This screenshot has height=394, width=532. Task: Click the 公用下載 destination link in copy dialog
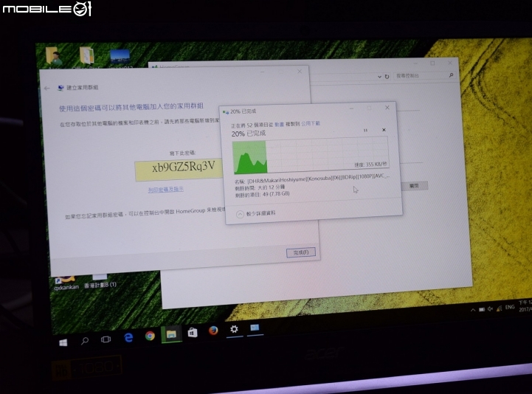(x=311, y=123)
